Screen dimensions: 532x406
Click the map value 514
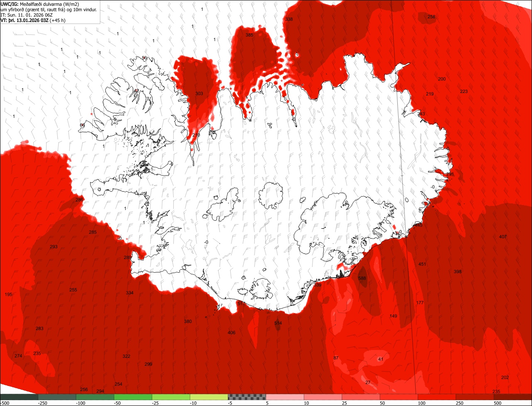[x=278, y=323]
